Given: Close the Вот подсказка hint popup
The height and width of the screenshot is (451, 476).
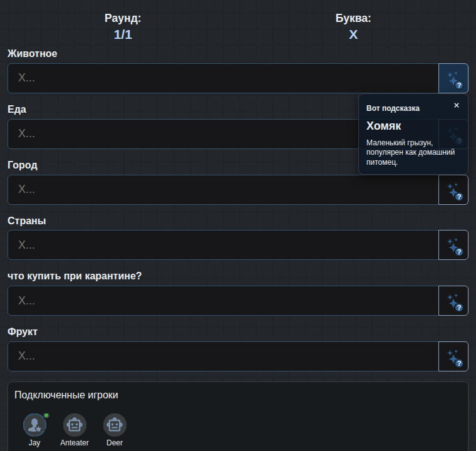Looking at the screenshot, I should (x=456, y=105).
